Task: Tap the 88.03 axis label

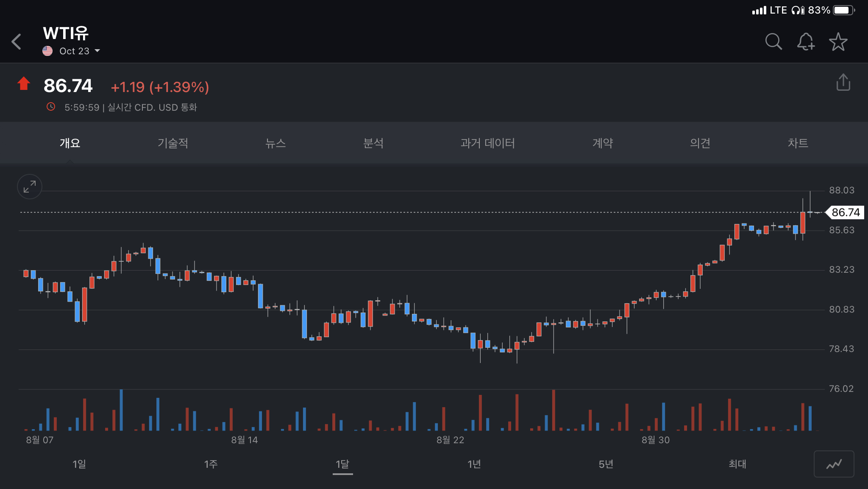Action: [842, 190]
